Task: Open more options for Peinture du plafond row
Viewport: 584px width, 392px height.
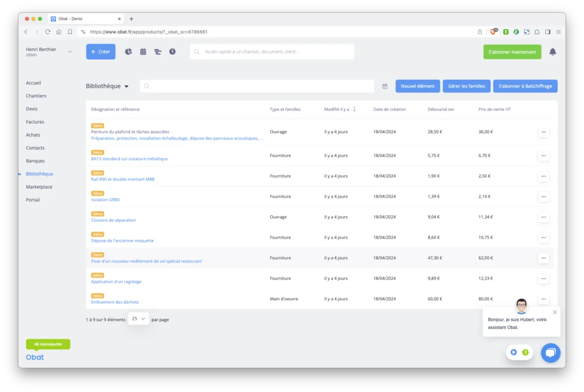Action: (x=544, y=132)
